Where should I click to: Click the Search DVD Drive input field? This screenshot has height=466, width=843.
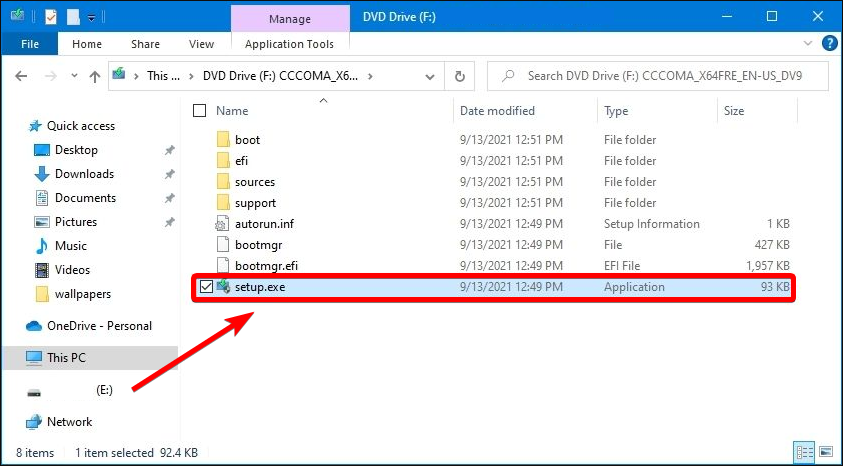click(x=658, y=76)
